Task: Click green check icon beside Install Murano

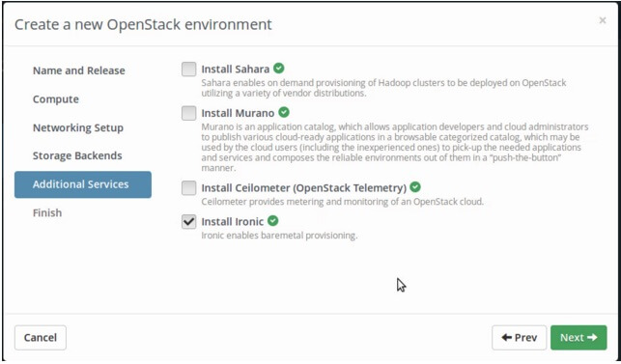Action: click(x=284, y=113)
